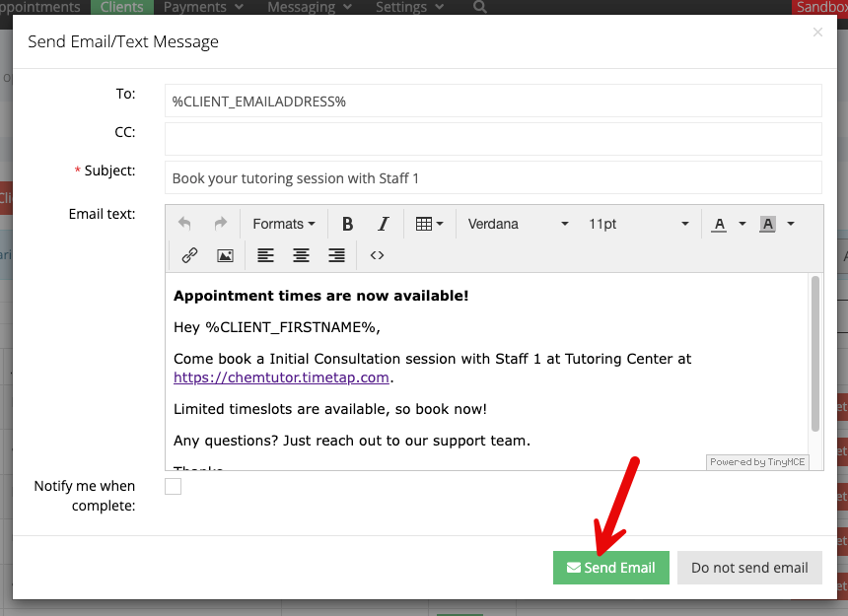Toggle italic formatting
848x616 pixels.
pyautogui.click(x=383, y=224)
